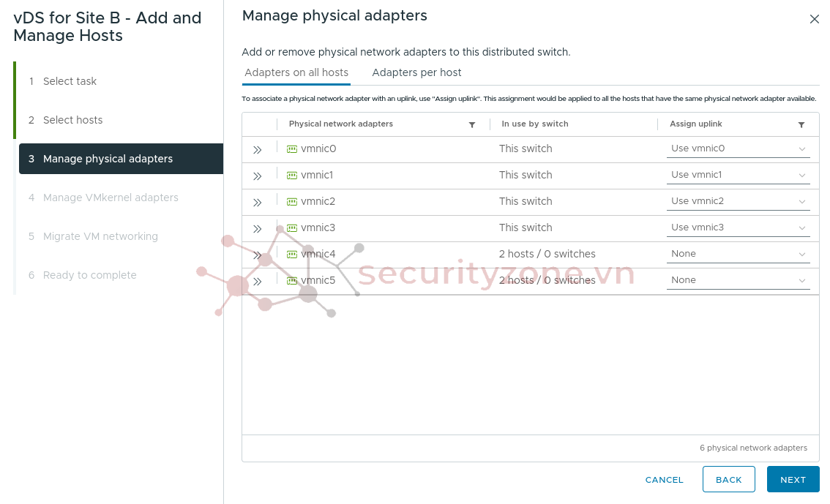Open the uplink dropdown for vmnic2
The width and height of the screenshot is (830, 504).
[738, 201]
